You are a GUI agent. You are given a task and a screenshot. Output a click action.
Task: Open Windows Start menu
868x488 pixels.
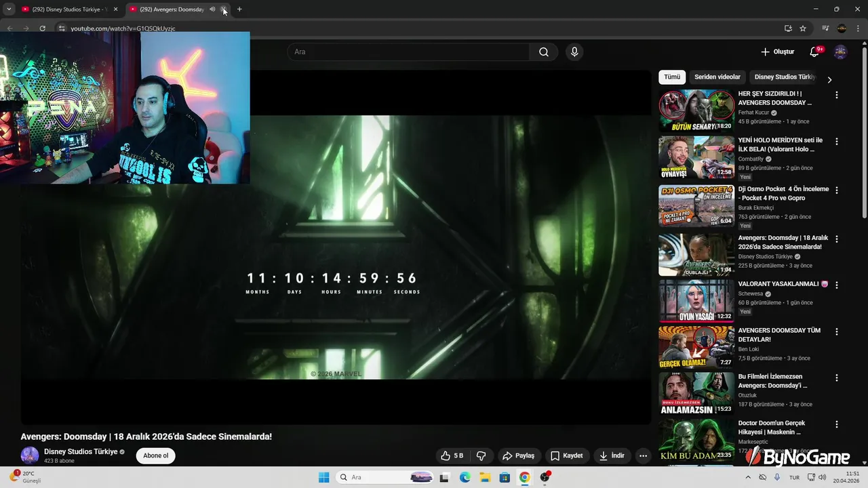click(324, 477)
